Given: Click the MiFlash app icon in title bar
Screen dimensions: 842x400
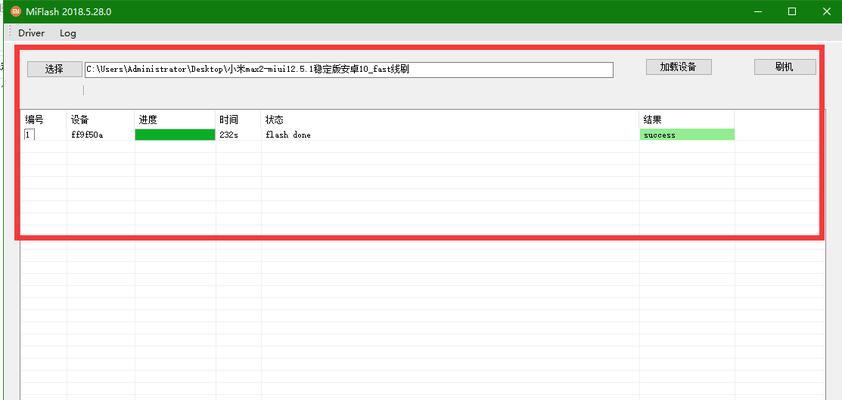Looking at the screenshot, I should coord(16,11).
